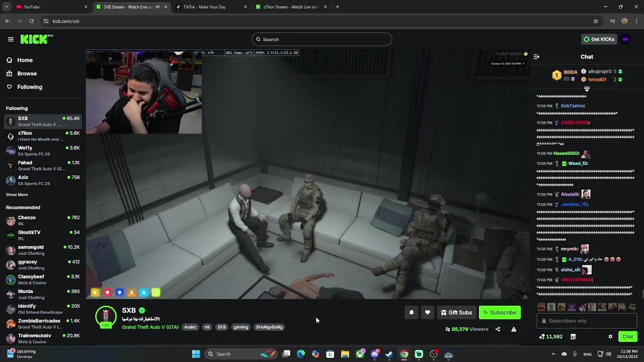Click Gift Subs button
The width and height of the screenshot is (644, 362).
click(456, 313)
